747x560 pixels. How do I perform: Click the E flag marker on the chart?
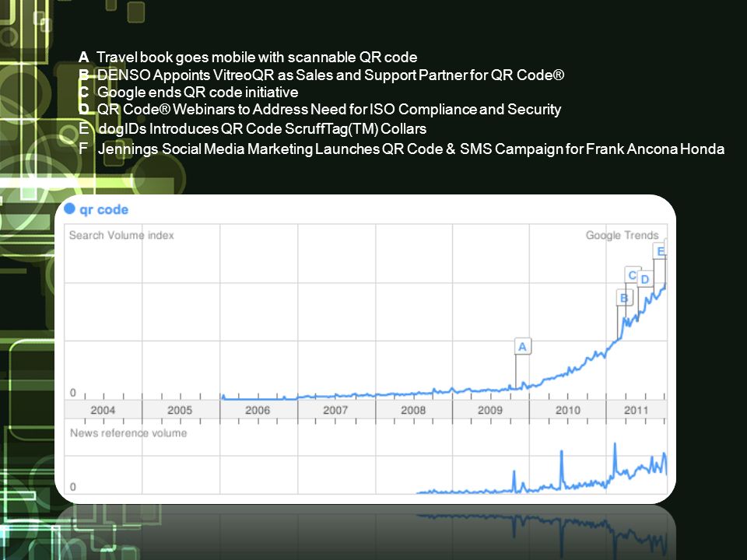pos(660,251)
